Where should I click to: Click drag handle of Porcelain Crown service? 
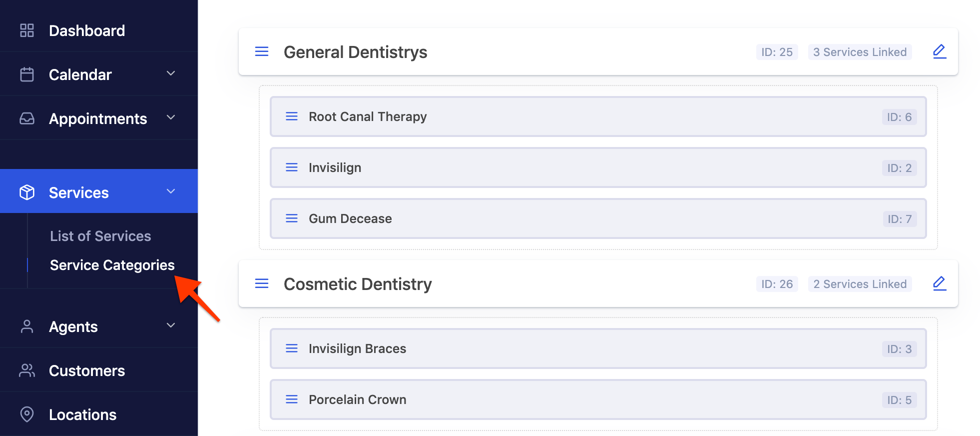(x=292, y=399)
